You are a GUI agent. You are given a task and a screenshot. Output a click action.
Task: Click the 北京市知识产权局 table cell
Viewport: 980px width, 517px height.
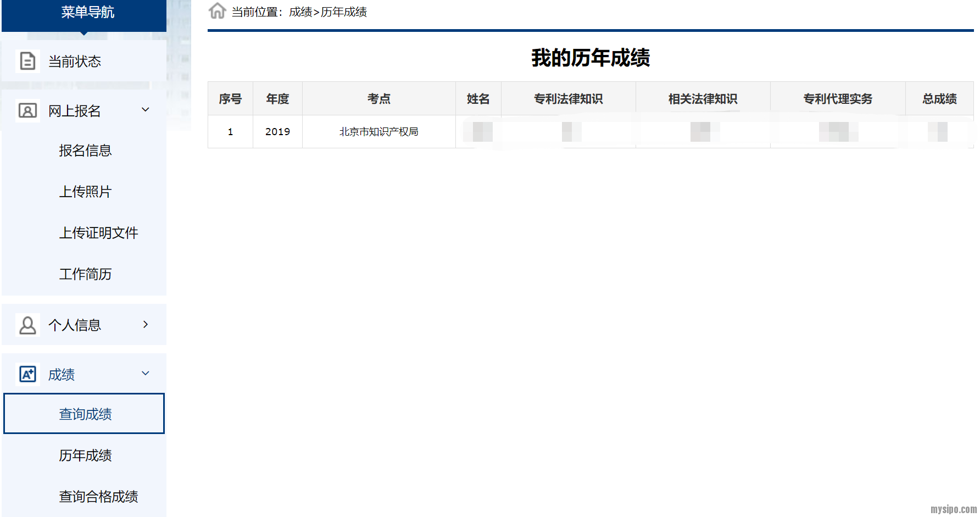click(378, 132)
